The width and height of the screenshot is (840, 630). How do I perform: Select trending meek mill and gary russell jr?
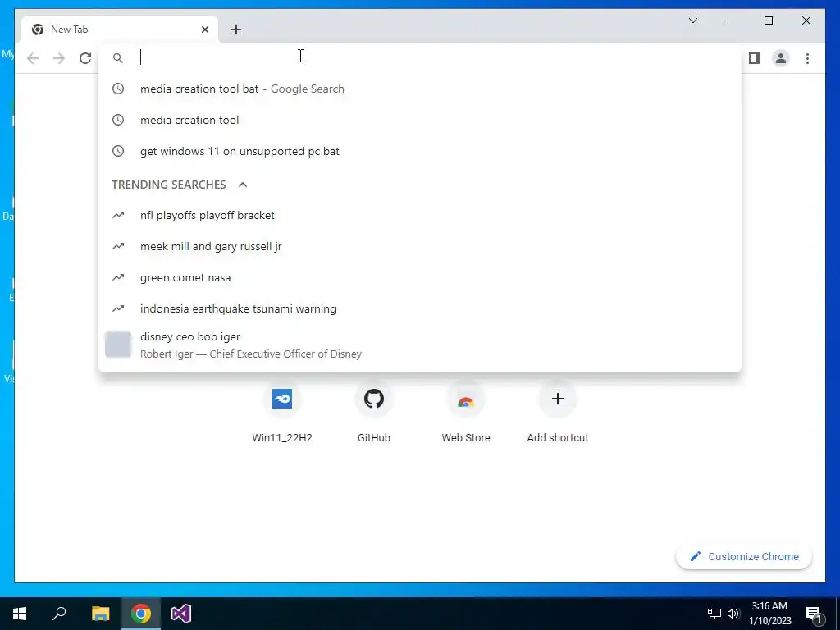[x=420, y=246]
